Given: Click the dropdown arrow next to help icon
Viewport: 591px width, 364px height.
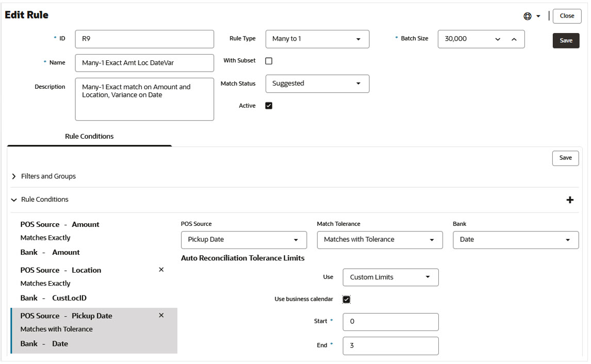Looking at the screenshot, I should (538, 16).
